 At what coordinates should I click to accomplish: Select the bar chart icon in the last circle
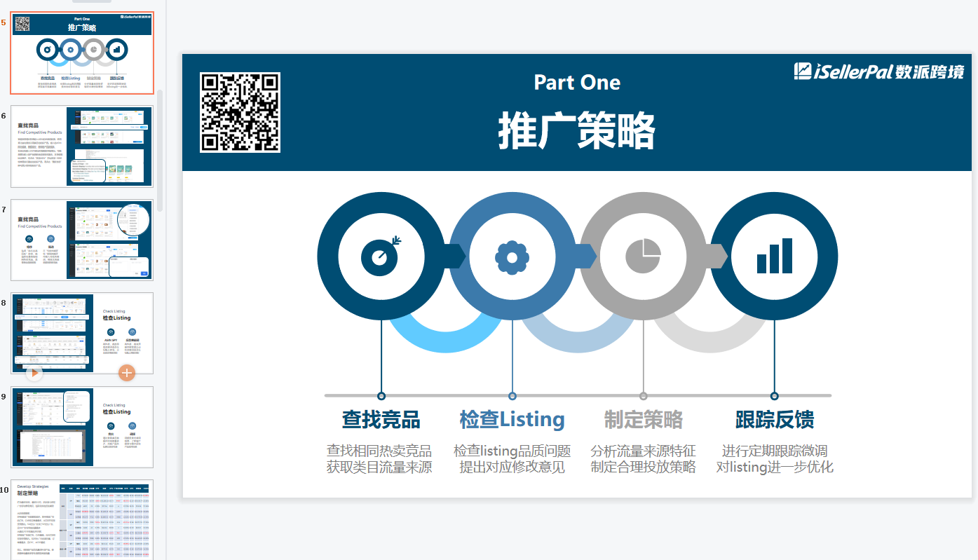[775, 256]
